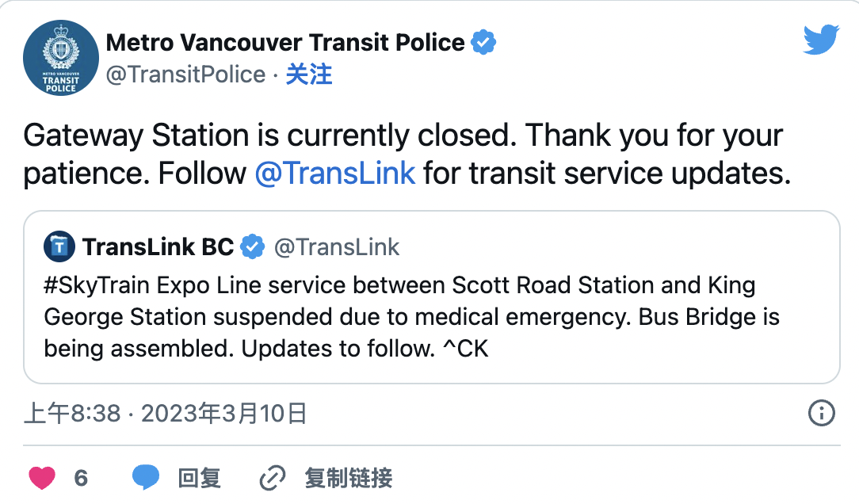This screenshot has height=504, width=859.
Task: Open the @TransitPolice handle
Action: click(185, 74)
